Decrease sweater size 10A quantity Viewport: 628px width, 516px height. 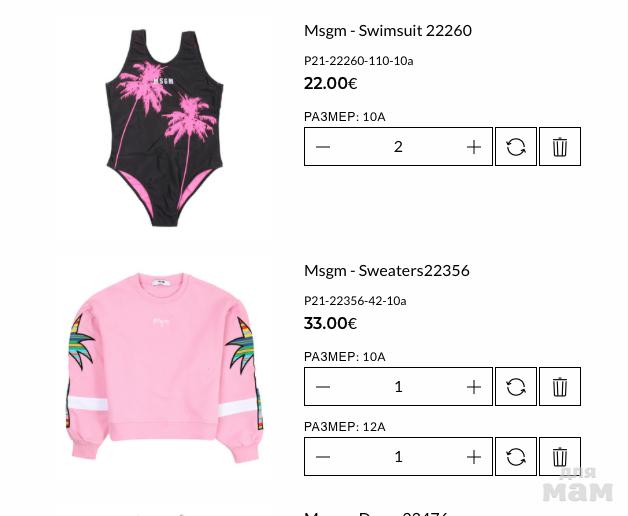(323, 387)
